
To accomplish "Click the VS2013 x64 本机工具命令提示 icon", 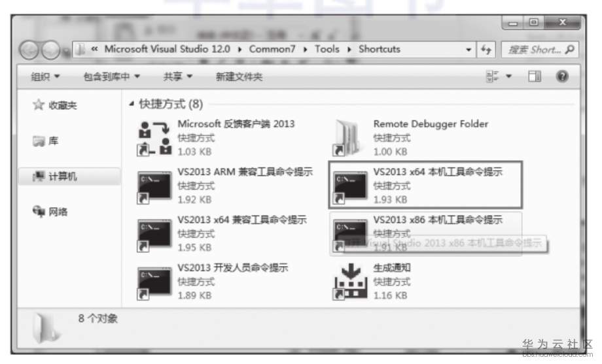I will point(350,188).
